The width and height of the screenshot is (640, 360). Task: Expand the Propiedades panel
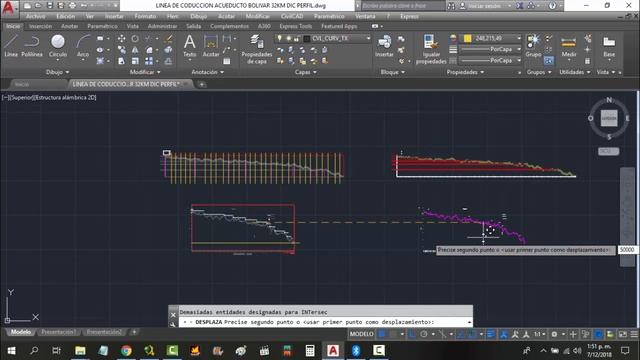(x=465, y=72)
